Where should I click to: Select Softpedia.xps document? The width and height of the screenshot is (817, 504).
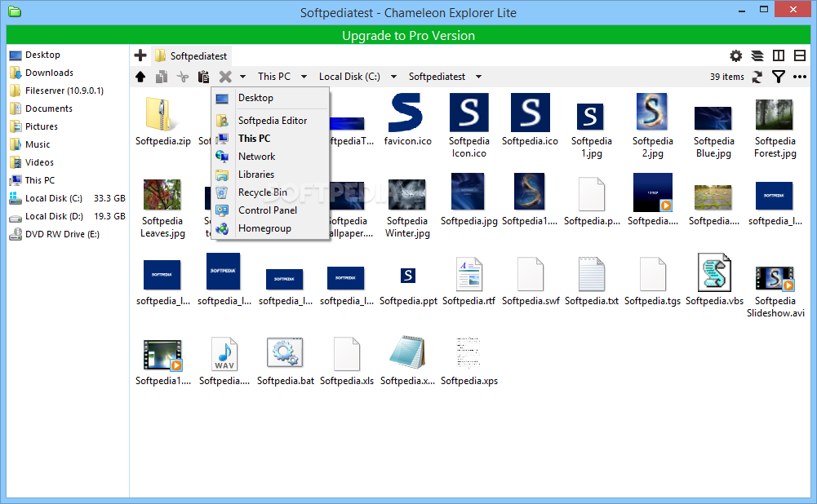(x=469, y=361)
